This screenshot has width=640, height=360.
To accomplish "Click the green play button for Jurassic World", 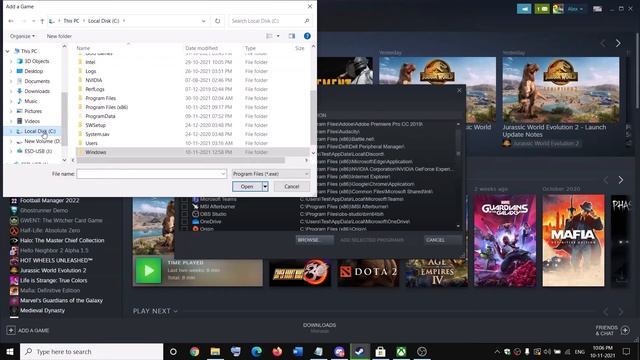I will [x=148, y=270].
